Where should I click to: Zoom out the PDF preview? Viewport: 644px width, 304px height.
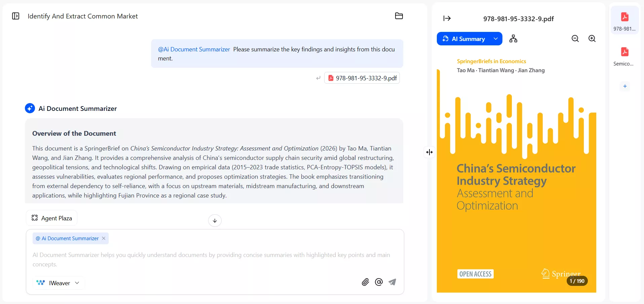[575, 39]
